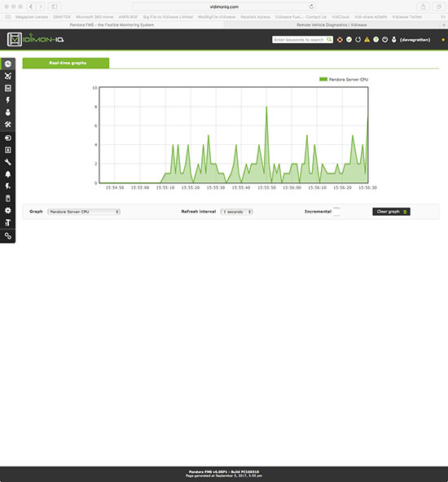Toggle Pandora Server CPU legend series

click(344, 79)
